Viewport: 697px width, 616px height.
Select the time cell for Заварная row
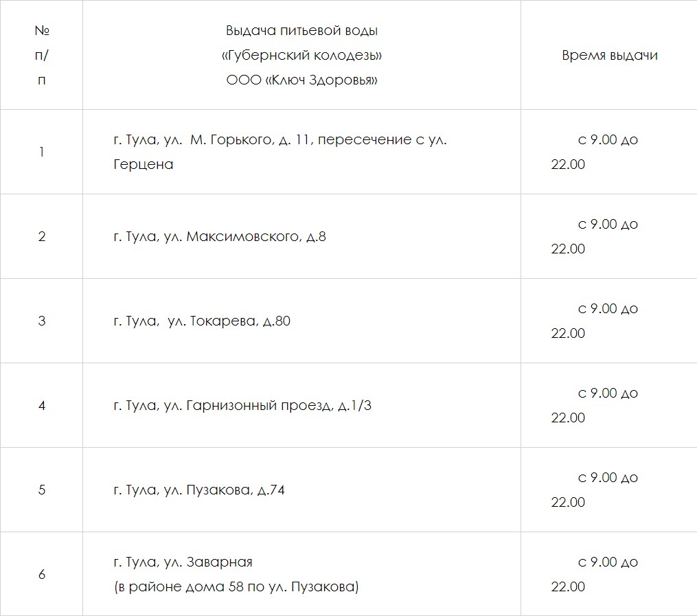click(x=595, y=574)
